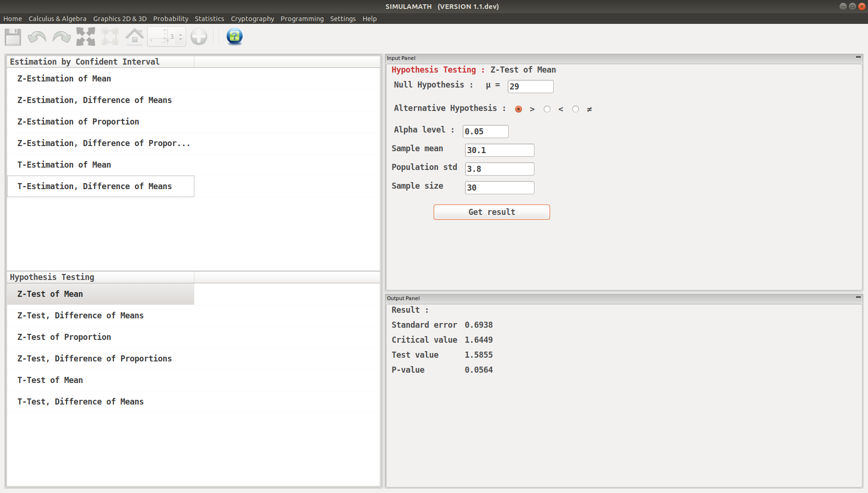Open the Calculus & Algebra menu
The image size is (868, 493).
(58, 19)
